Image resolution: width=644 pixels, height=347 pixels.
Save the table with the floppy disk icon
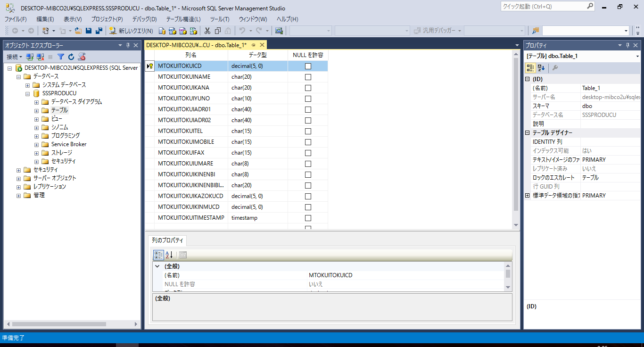pyautogui.click(x=89, y=31)
